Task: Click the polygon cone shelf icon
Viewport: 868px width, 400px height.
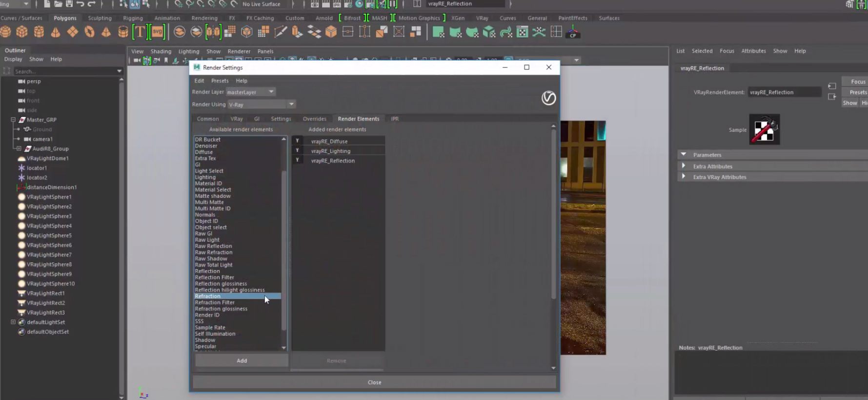Action: 56,32
